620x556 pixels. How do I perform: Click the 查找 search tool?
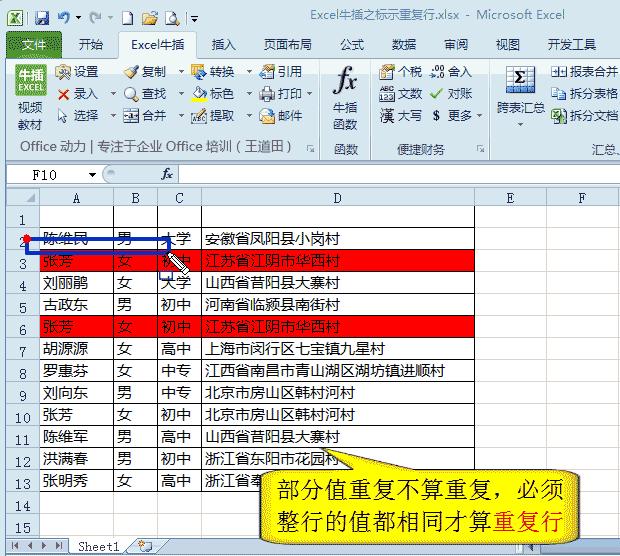(x=145, y=94)
